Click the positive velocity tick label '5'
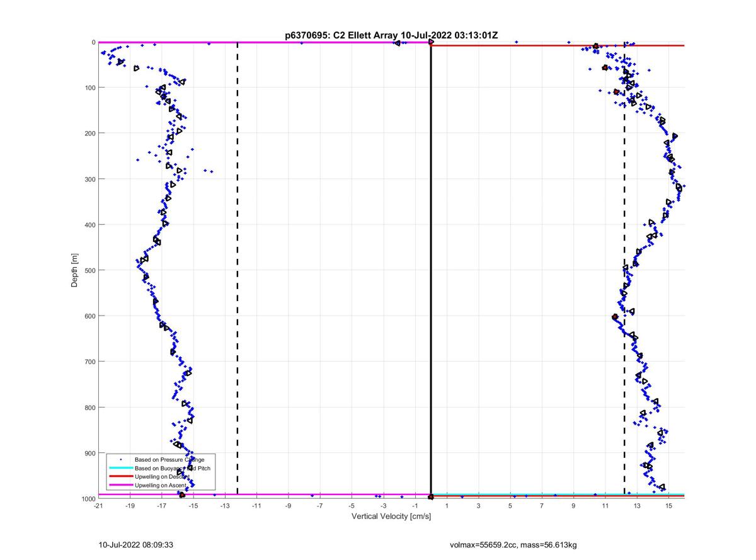 [510, 505]
